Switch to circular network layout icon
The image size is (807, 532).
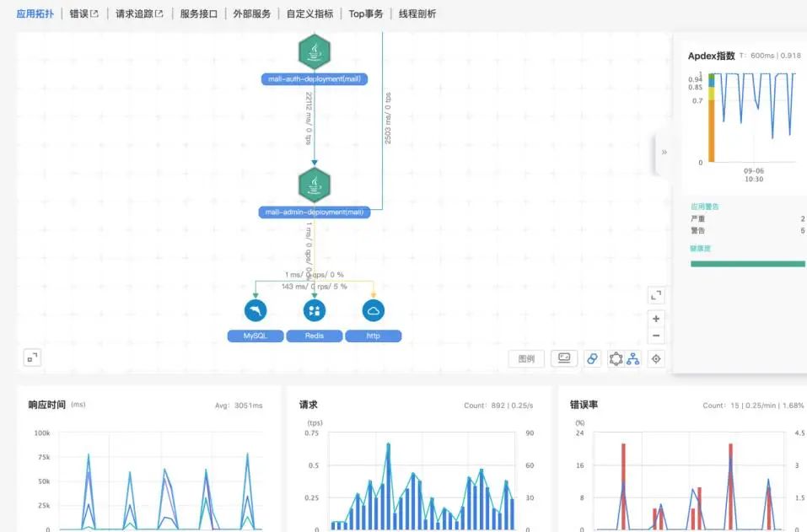click(616, 359)
